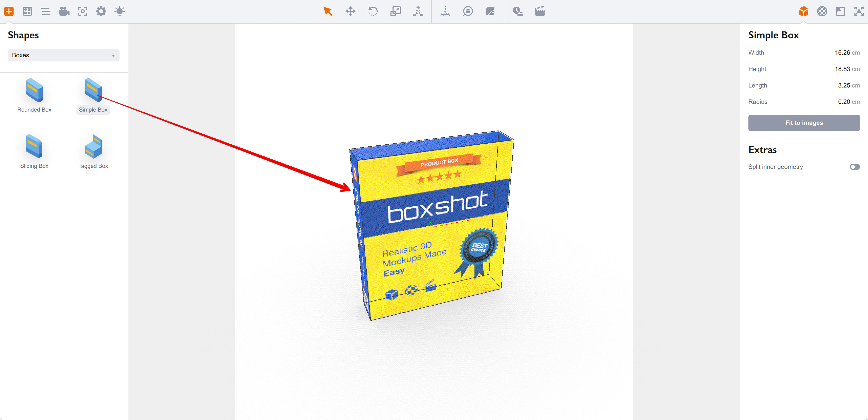
Task: Activate the Move tool
Action: pos(351,12)
